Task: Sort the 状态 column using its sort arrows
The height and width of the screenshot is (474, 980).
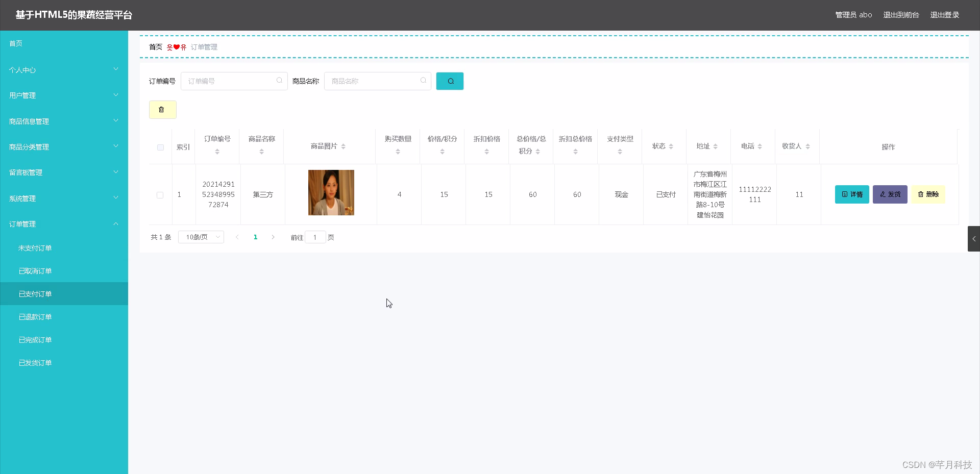Action: (671, 146)
